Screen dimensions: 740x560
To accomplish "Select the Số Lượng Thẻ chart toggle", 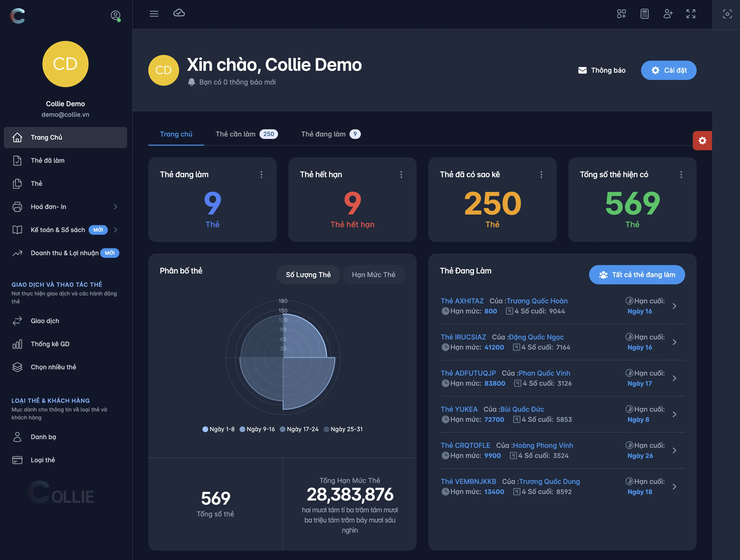I will click(308, 275).
